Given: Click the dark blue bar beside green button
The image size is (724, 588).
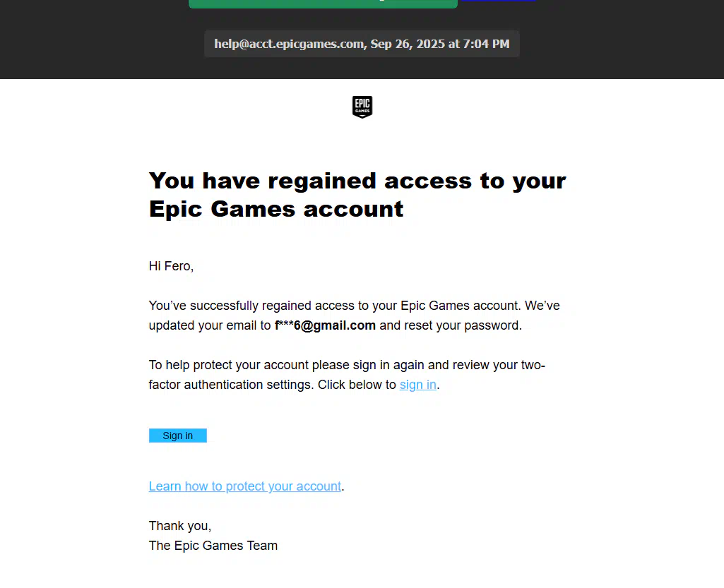Looking at the screenshot, I should tap(499, 1).
